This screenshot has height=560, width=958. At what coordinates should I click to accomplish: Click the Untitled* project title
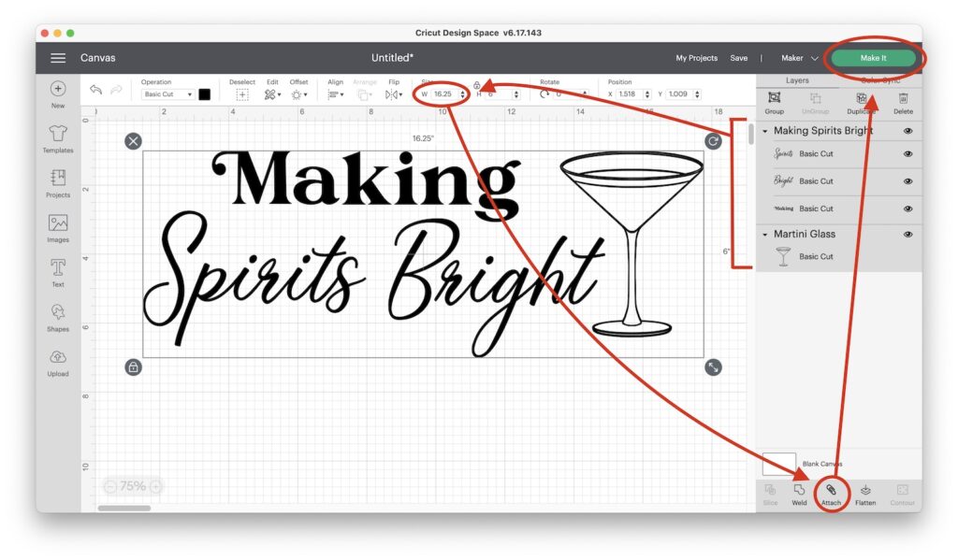click(392, 58)
